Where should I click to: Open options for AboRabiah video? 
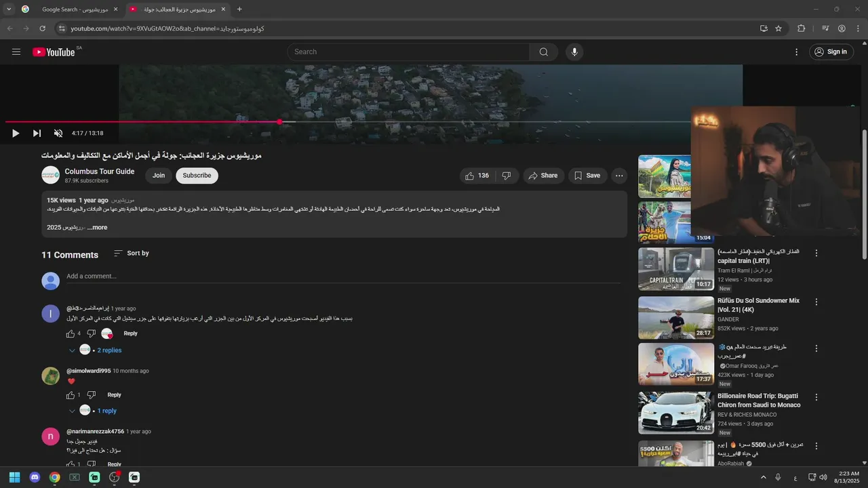816,446
